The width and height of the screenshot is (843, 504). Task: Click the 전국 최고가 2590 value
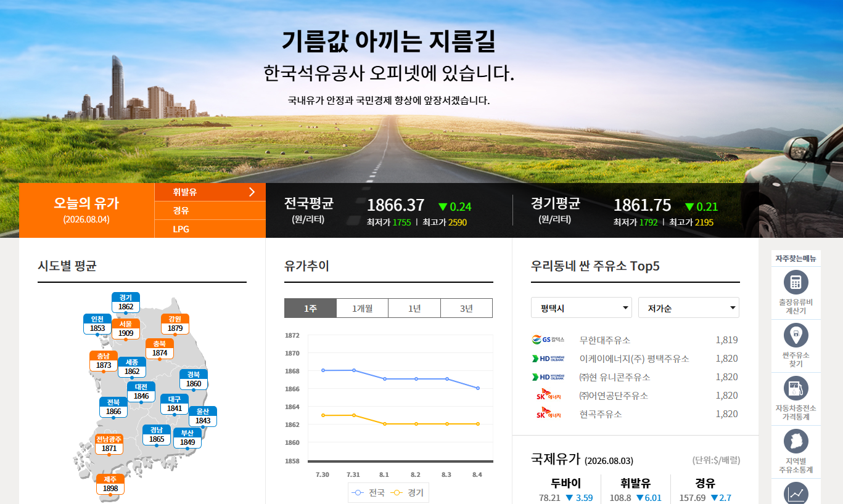click(x=458, y=222)
